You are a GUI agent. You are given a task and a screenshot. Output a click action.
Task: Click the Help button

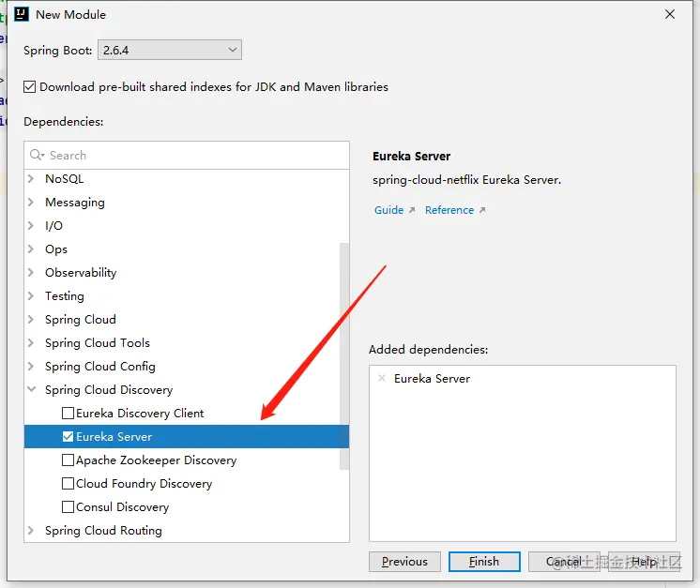coord(644,561)
